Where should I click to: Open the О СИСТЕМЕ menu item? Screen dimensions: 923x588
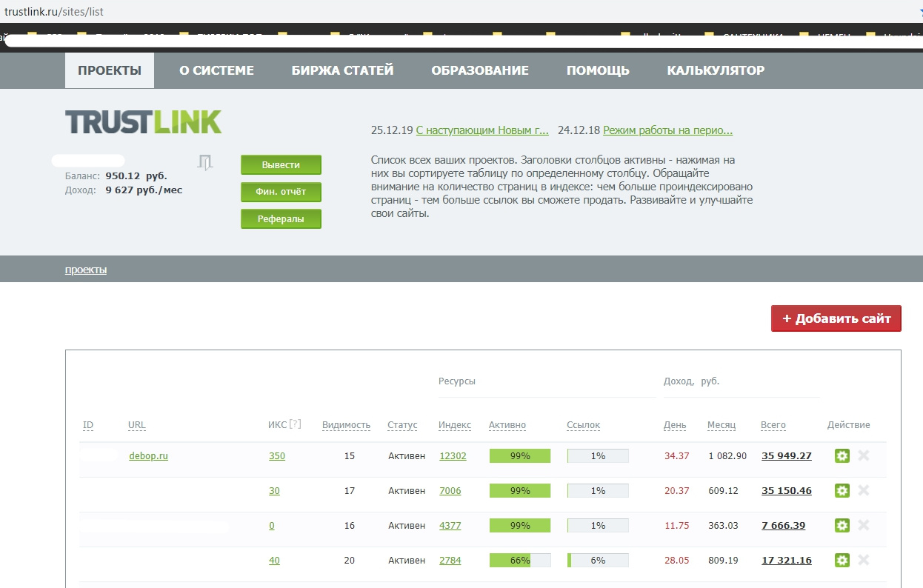(x=216, y=70)
